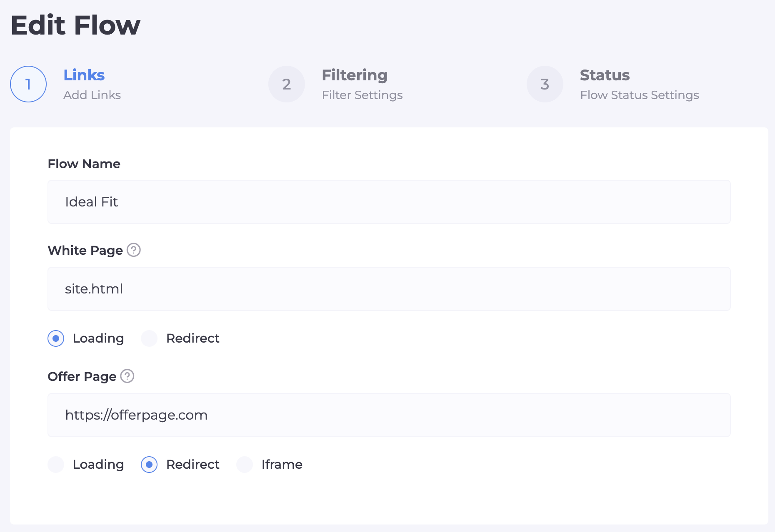Click the step 1 circle icon

(x=28, y=84)
